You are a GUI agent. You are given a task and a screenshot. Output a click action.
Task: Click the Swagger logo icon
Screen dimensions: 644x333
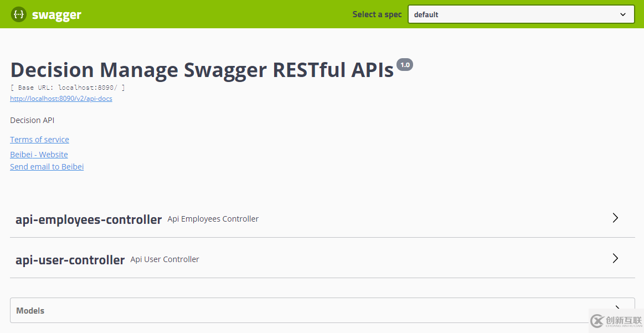19,14
